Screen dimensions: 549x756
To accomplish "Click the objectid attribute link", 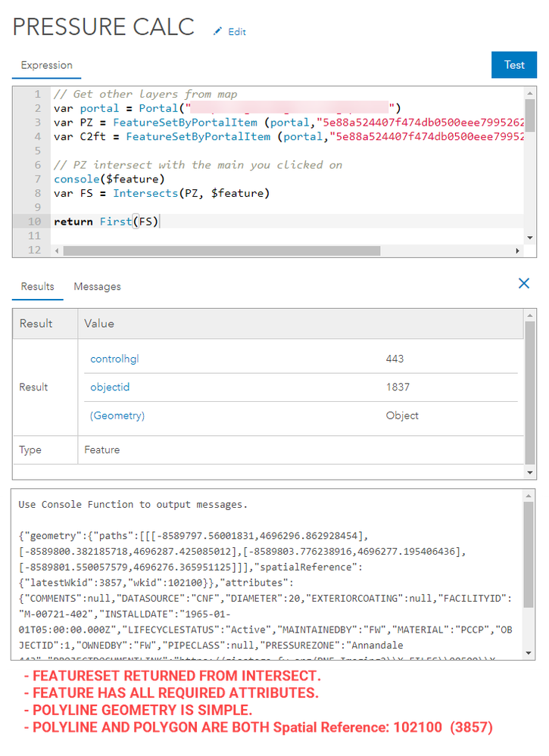I will [110, 387].
